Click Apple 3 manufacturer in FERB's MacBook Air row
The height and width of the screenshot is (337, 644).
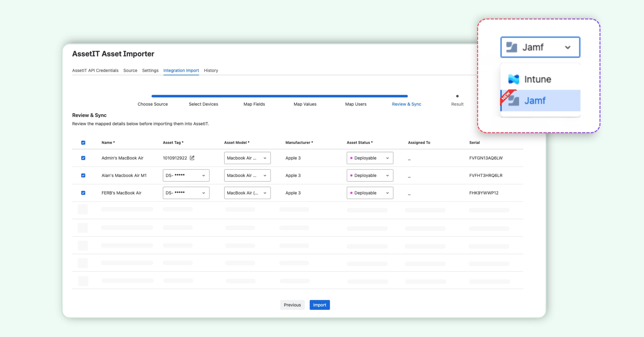point(293,193)
